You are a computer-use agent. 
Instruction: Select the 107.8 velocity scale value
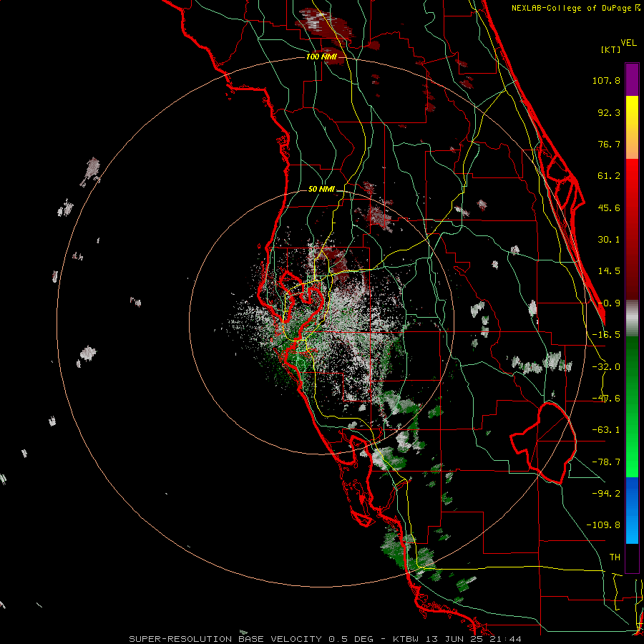tap(606, 80)
